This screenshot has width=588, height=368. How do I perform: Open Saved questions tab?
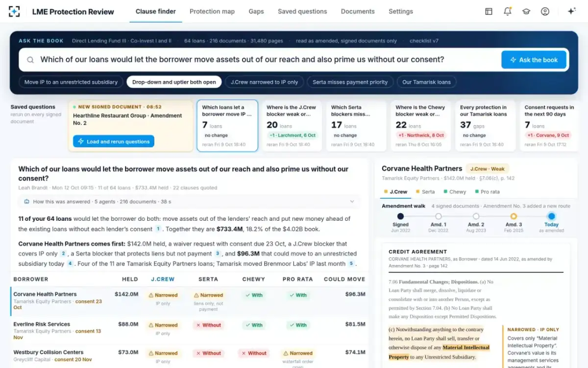coord(302,11)
